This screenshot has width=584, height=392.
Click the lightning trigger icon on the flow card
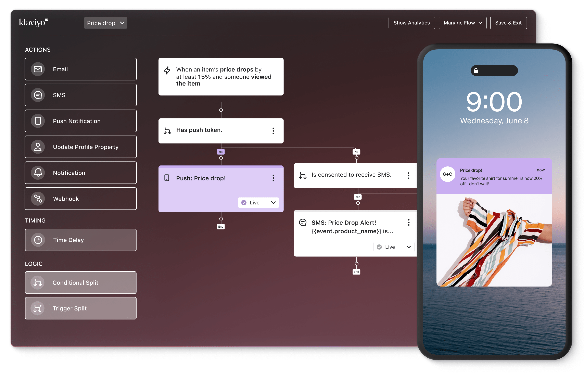(x=167, y=71)
